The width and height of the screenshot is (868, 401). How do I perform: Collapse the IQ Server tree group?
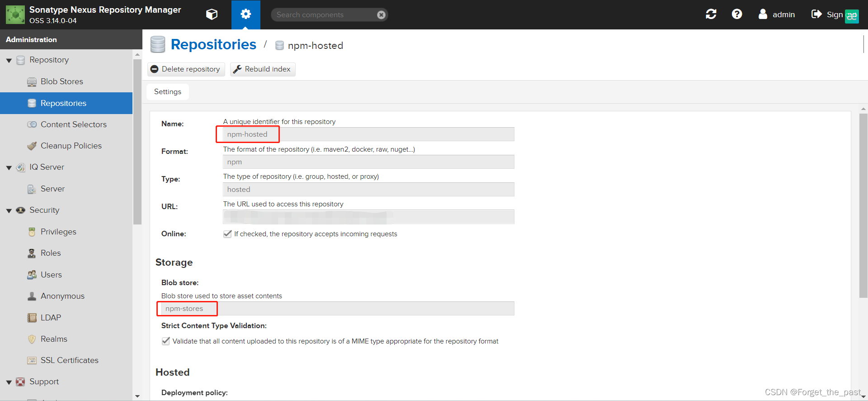pos(9,167)
